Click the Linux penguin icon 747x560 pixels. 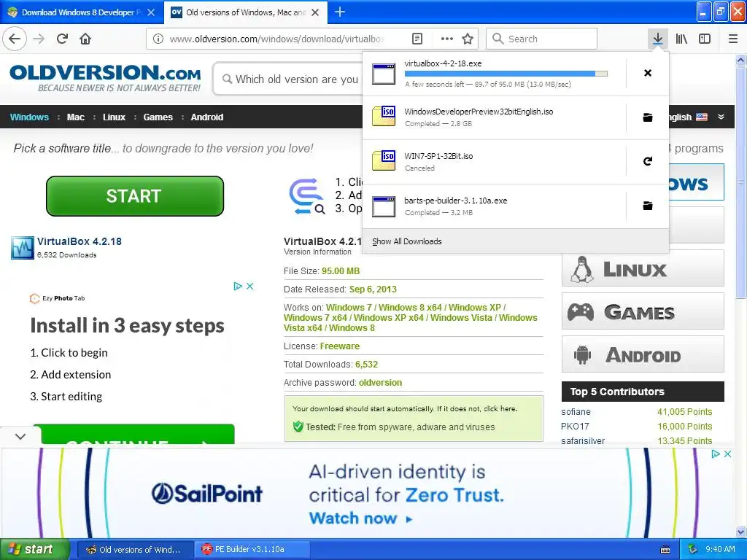point(582,270)
